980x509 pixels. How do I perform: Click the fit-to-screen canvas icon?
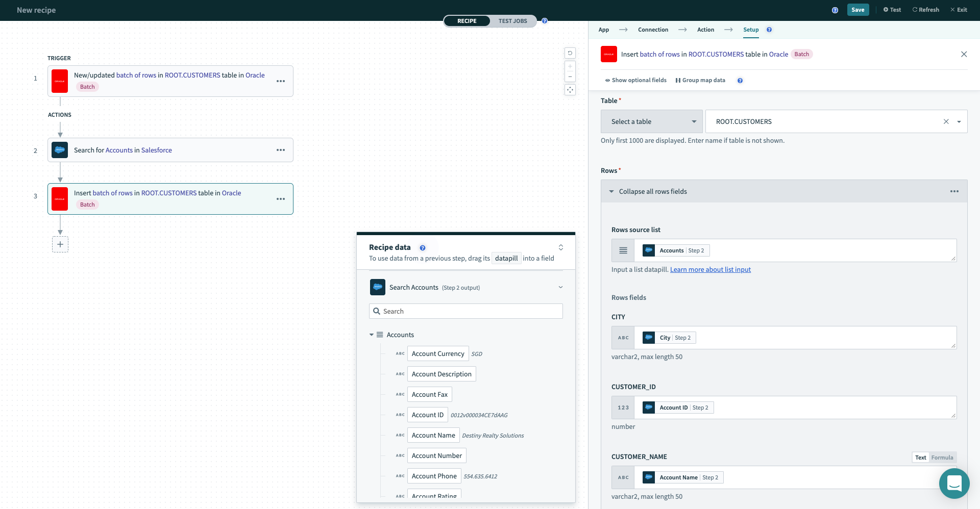pyautogui.click(x=570, y=90)
